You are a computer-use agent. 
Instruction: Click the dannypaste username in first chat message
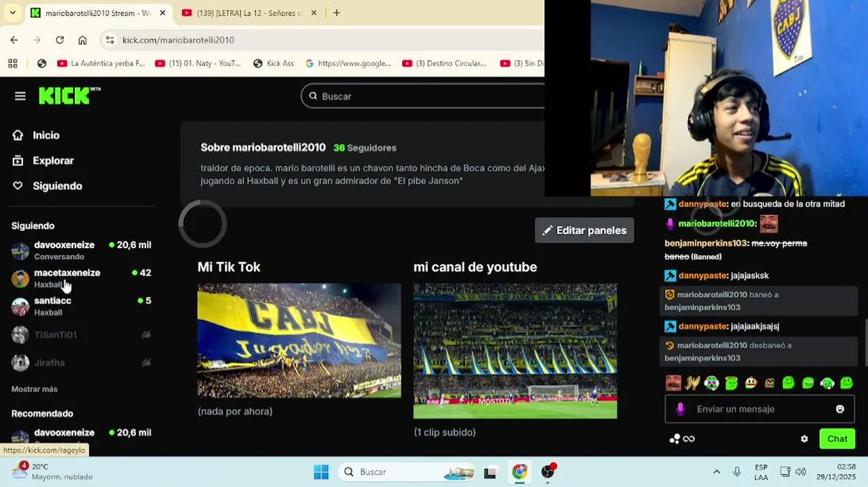coord(703,204)
